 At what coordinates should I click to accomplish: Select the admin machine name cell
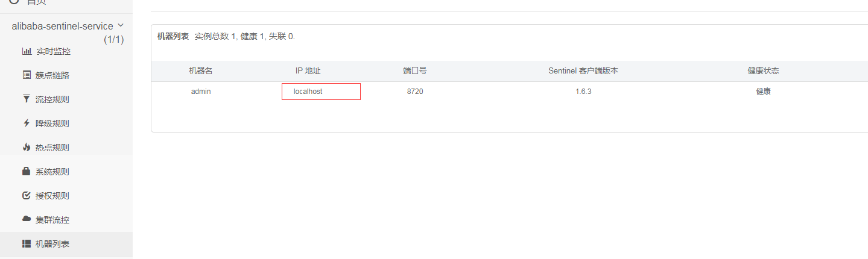201,92
